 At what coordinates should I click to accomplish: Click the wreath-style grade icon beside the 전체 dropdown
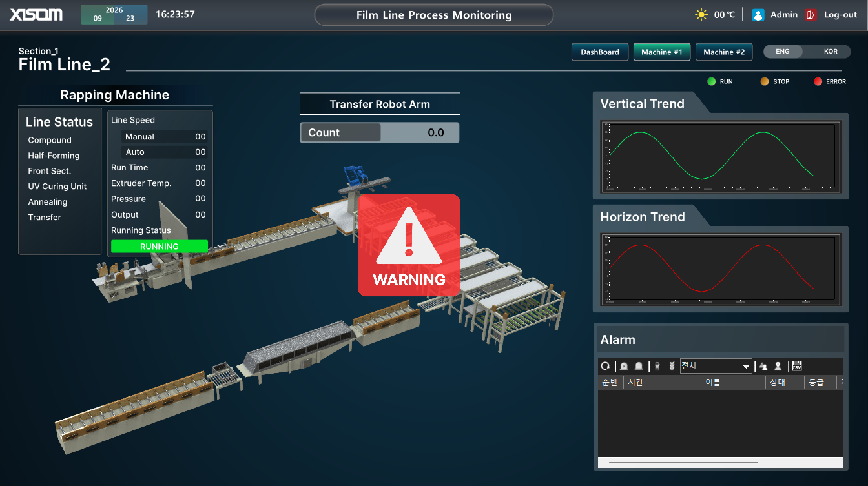coord(672,366)
